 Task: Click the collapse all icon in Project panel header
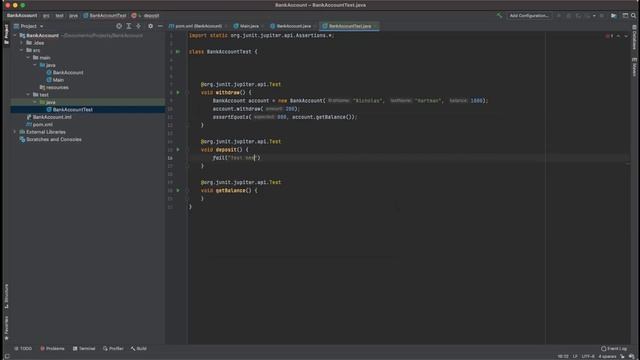138,26
